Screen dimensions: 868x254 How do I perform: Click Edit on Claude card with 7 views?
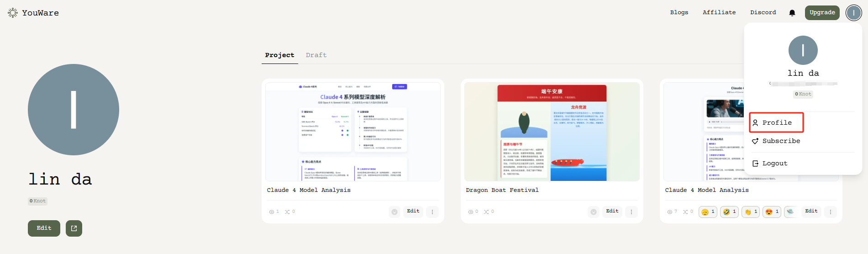click(811, 212)
